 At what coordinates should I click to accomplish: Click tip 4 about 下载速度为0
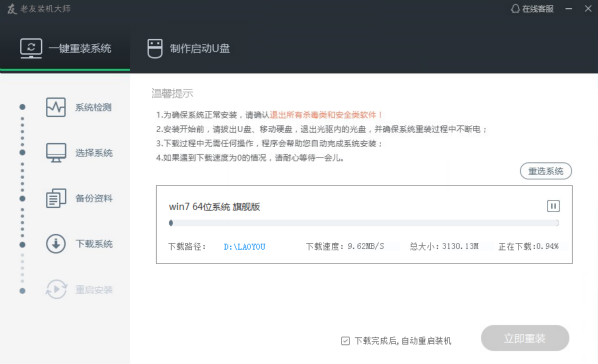click(250, 158)
